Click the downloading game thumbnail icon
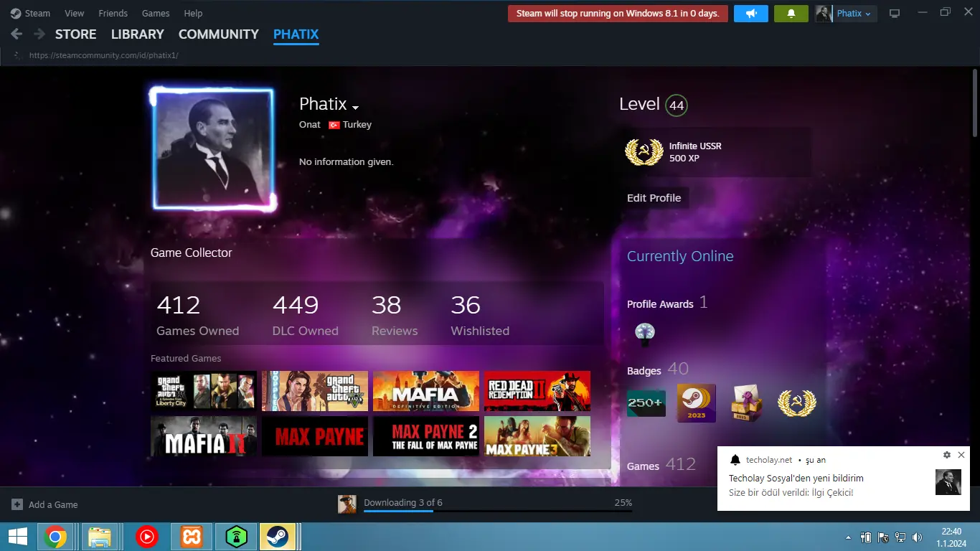The height and width of the screenshot is (551, 980). click(347, 504)
